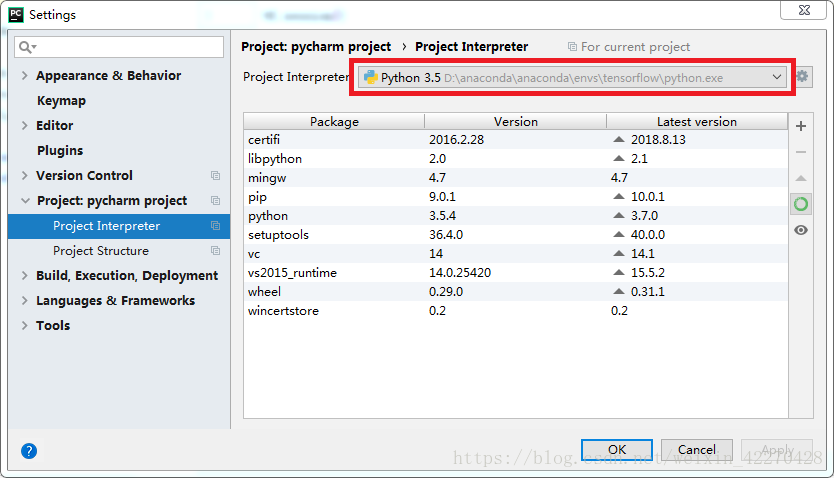Image resolution: width=834 pixels, height=478 pixels.
Task: Click the search magnifier icon in settings
Action: (27, 47)
